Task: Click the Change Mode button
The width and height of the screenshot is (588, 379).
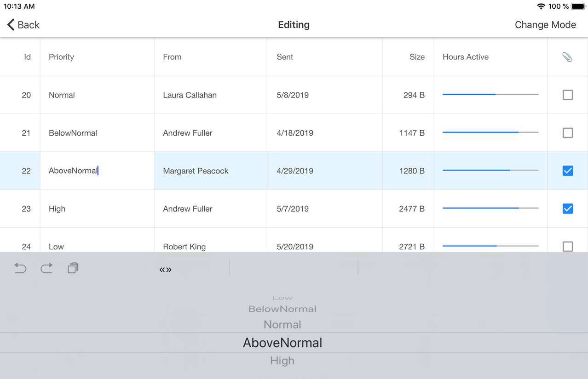Action: click(x=545, y=24)
